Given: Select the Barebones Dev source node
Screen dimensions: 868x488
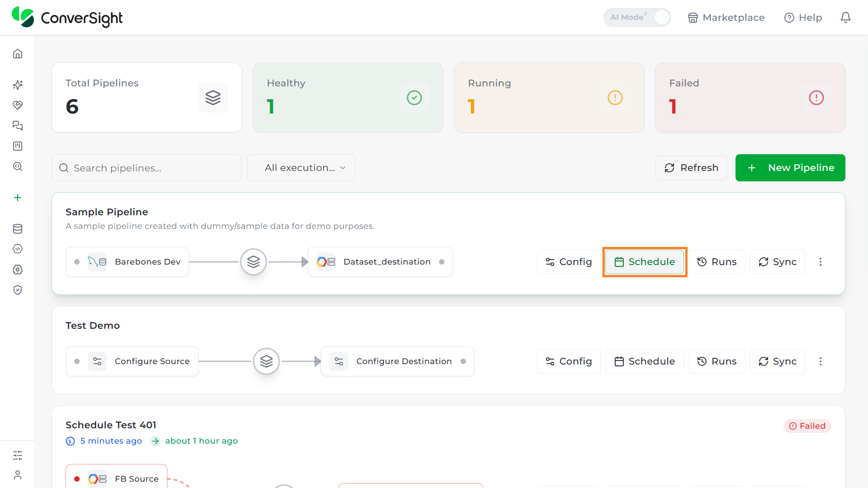Looking at the screenshot, I should 127,262.
